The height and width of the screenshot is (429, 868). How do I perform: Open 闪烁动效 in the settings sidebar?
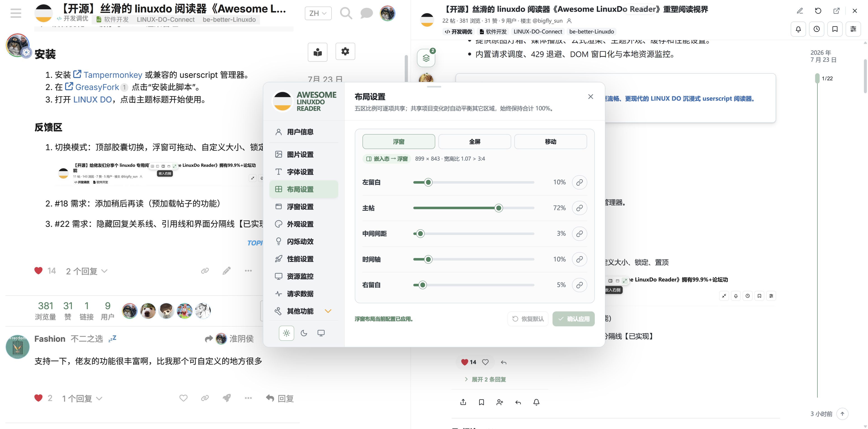click(303, 242)
